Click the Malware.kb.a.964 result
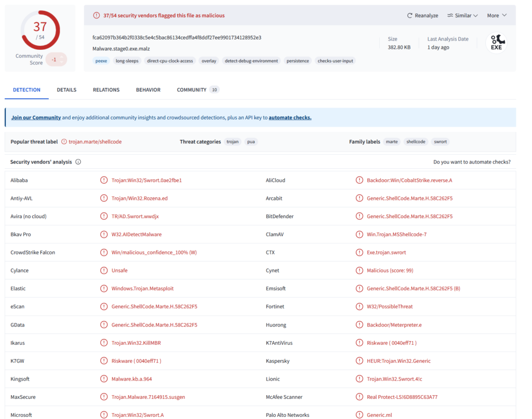The height and width of the screenshot is (419, 532). pyautogui.click(x=131, y=379)
